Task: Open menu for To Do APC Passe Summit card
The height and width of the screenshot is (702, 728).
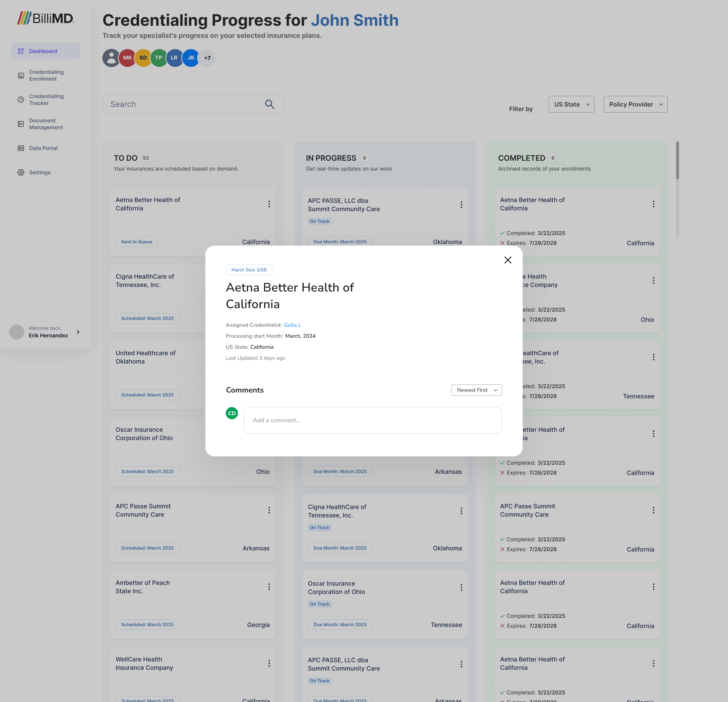Action: (x=269, y=510)
